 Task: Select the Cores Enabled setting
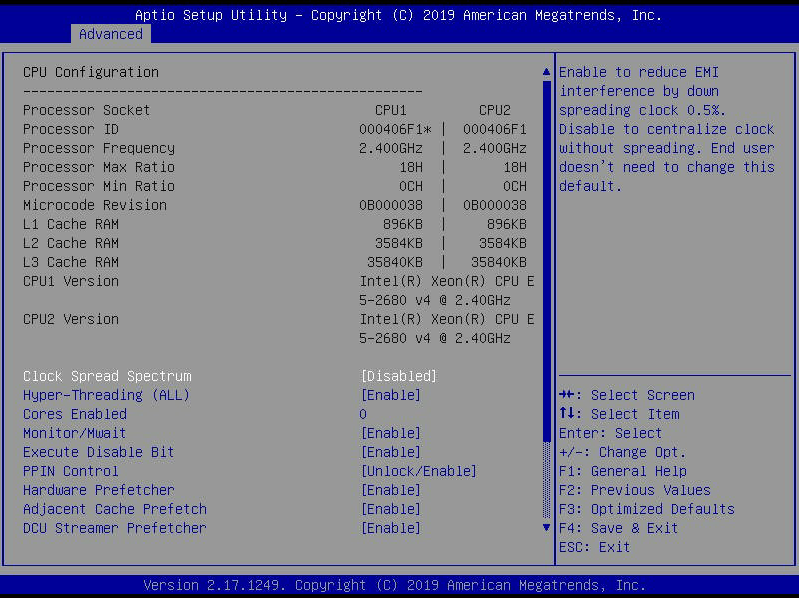click(75, 414)
